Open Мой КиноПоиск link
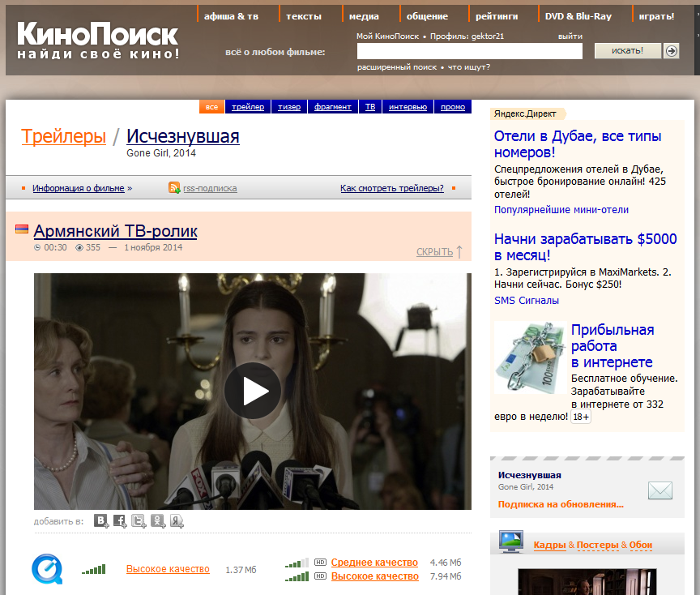Screen dimensions: 700x595 pyautogui.click(x=387, y=36)
